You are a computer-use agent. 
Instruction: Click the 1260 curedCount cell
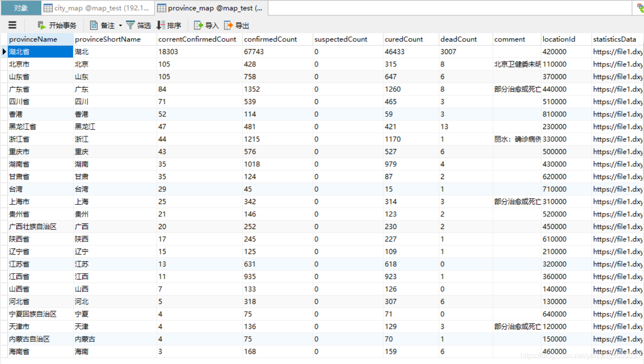(411, 89)
